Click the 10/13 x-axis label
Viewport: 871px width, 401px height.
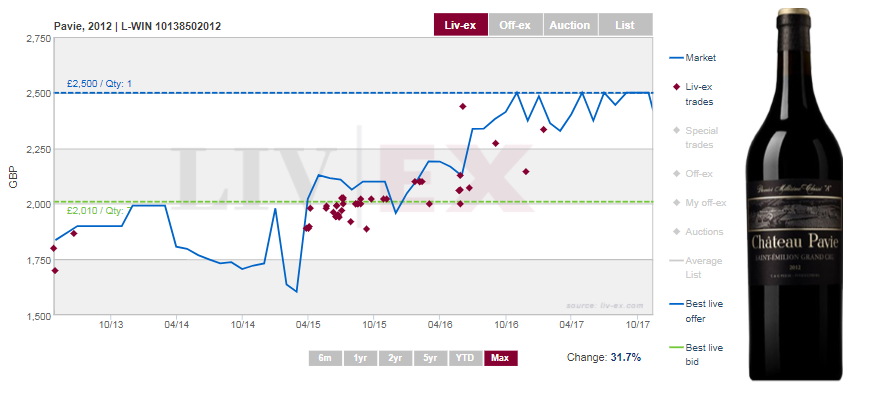coord(109,323)
